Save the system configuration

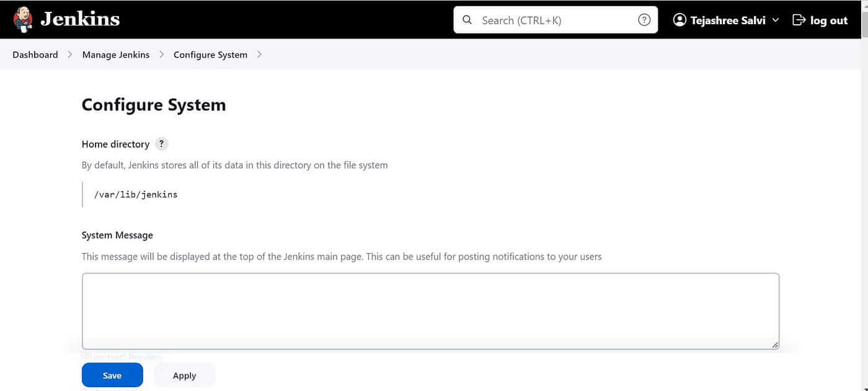tap(112, 375)
